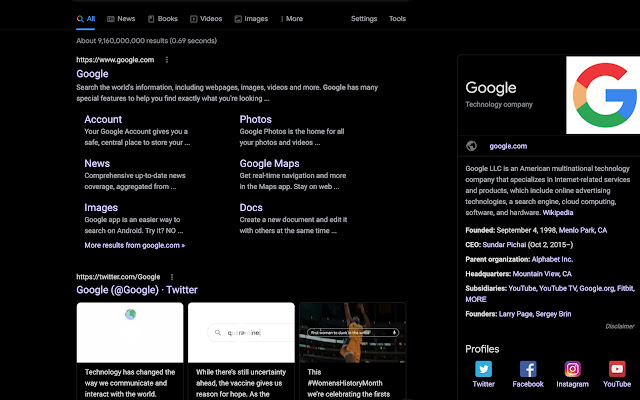Switch to the Books tab
The height and width of the screenshot is (400, 640).
point(162,19)
